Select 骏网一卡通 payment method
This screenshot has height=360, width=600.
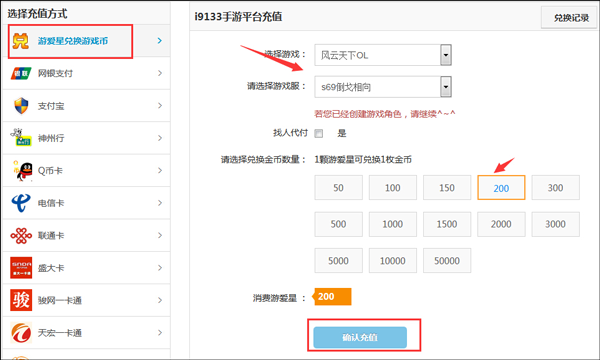pyautogui.click(x=86, y=300)
